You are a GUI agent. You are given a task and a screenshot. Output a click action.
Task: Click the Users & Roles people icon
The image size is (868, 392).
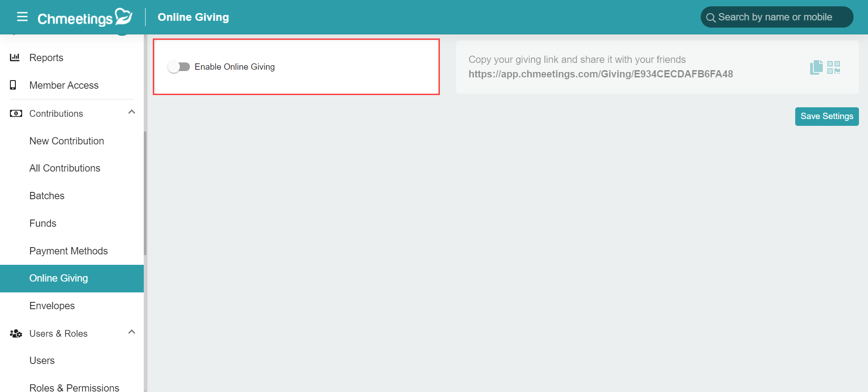pyautogui.click(x=16, y=334)
